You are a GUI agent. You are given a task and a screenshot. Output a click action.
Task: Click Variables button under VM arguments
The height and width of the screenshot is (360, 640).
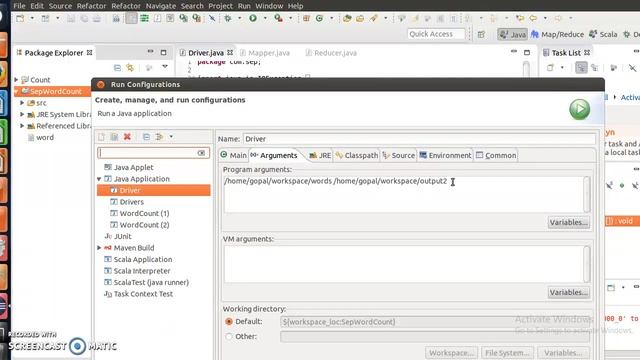point(569,292)
